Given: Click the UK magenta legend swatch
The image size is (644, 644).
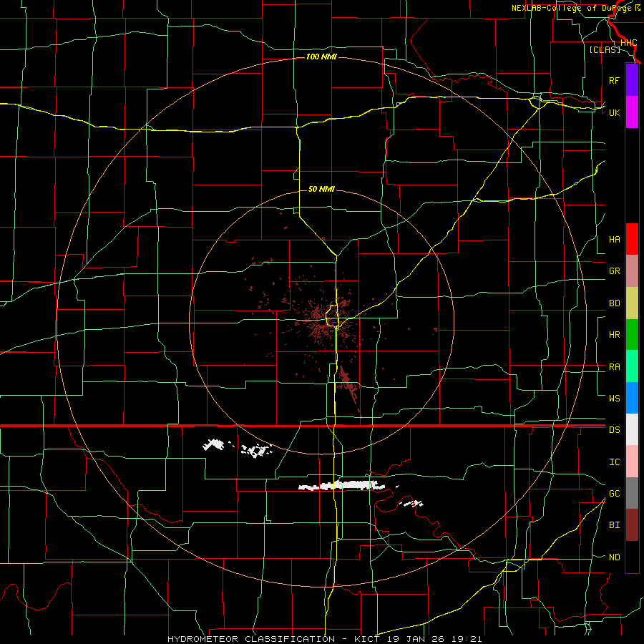Looking at the screenshot, I should (632, 112).
